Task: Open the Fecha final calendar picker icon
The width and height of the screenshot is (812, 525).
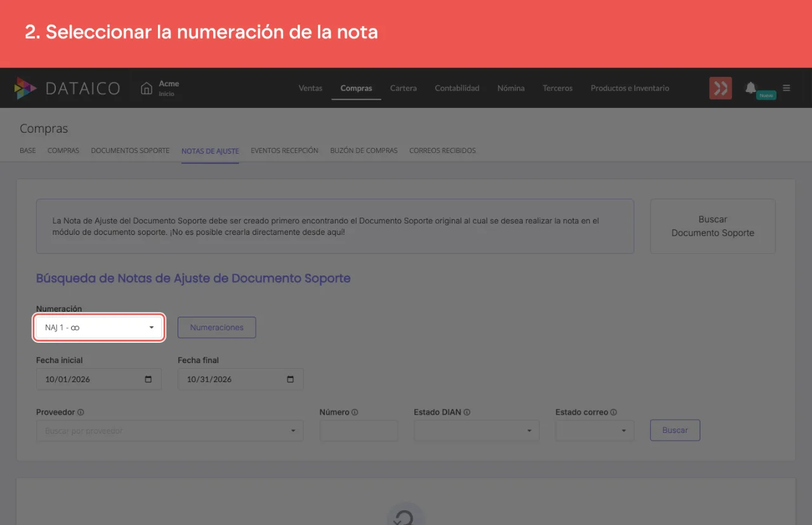Action: pyautogui.click(x=291, y=379)
